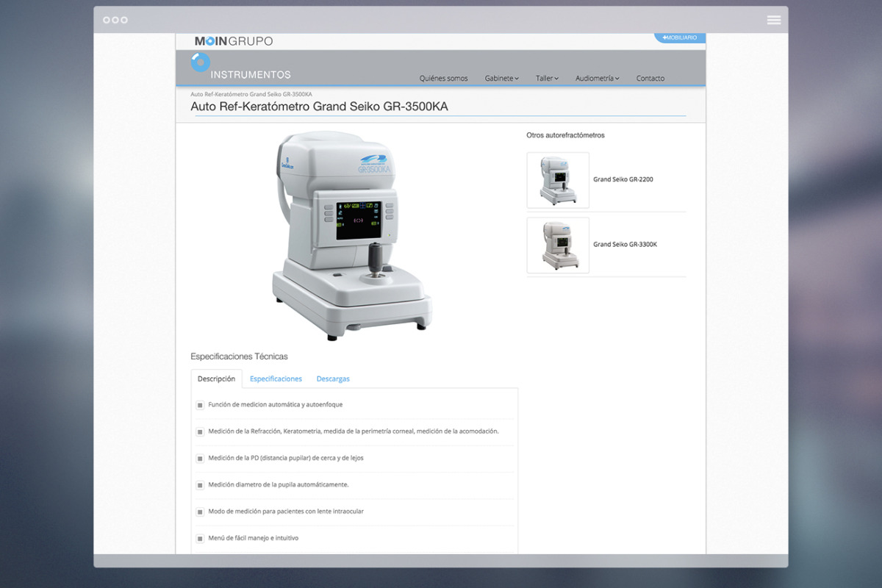Click the three window control dots
Screen dimensions: 882x588
click(115, 20)
